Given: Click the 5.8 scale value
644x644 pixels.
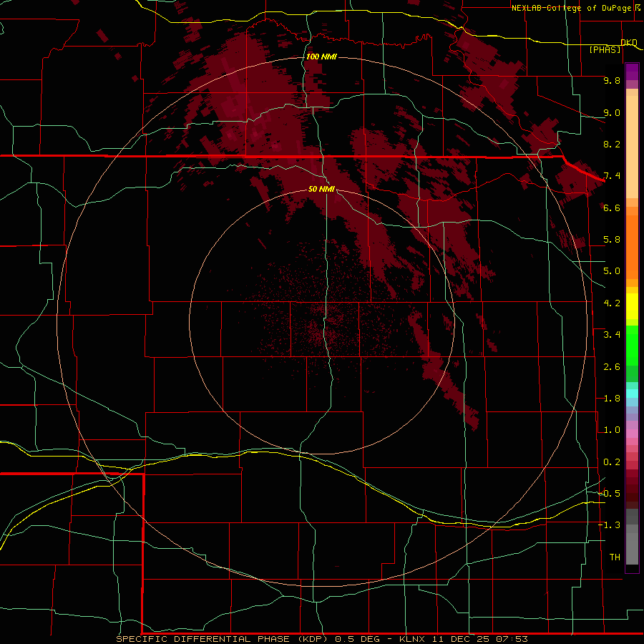Looking at the screenshot, I should pos(612,240).
